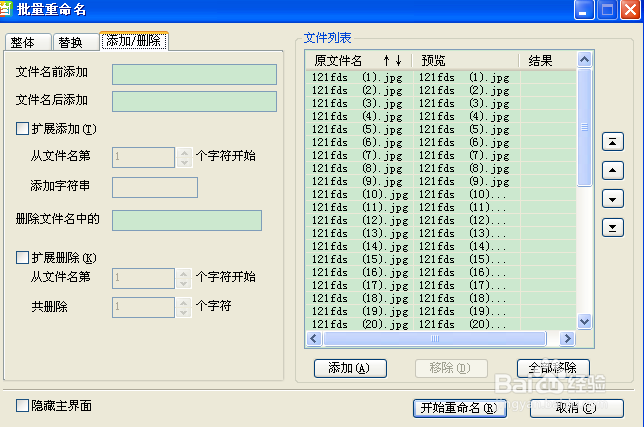The width and height of the screenshot is (644, 427).
Task: Click the 取消(C) button
Action: (x=576, y=408)
